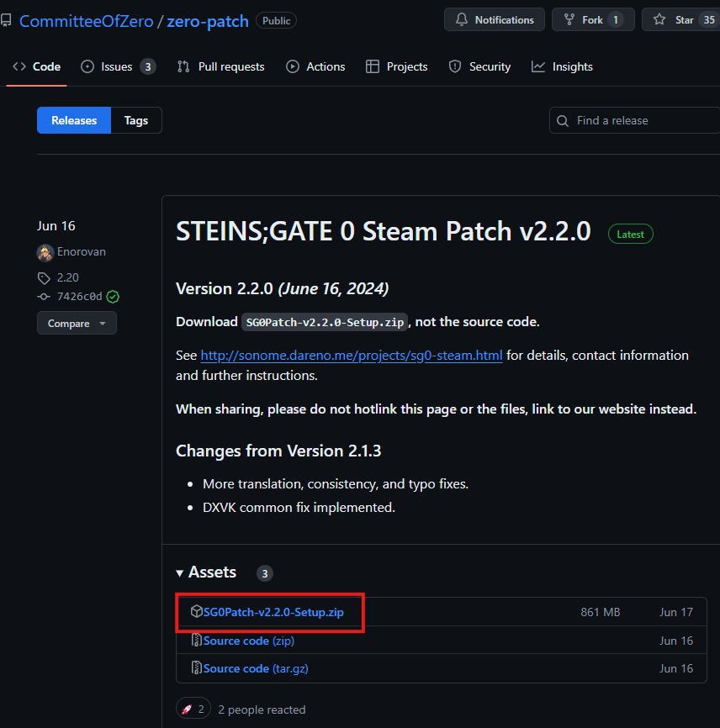Click the Jun 17 date of the Setup.zip asset
The width and height of the screenshot is (720, 728).
676,612
